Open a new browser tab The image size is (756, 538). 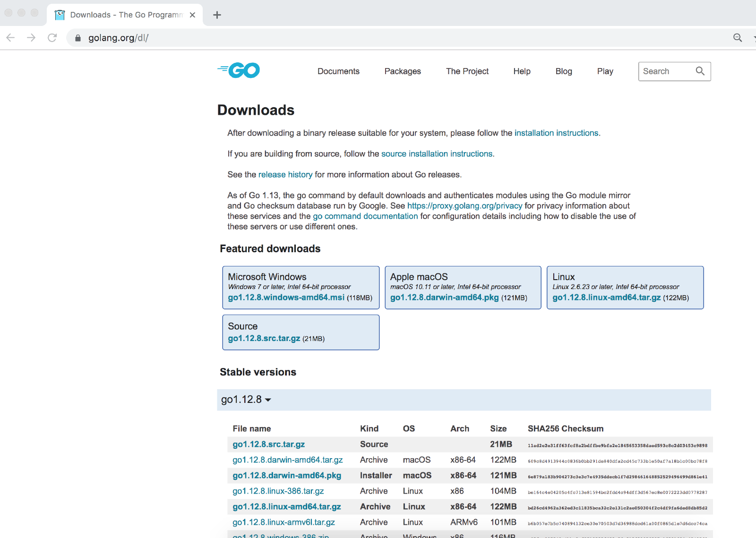click(x=217, y=15)
